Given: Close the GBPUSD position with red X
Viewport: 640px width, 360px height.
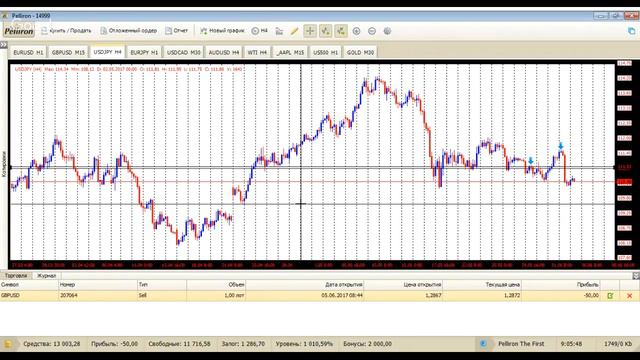Looking at the screenshot, I should [629, 296].
